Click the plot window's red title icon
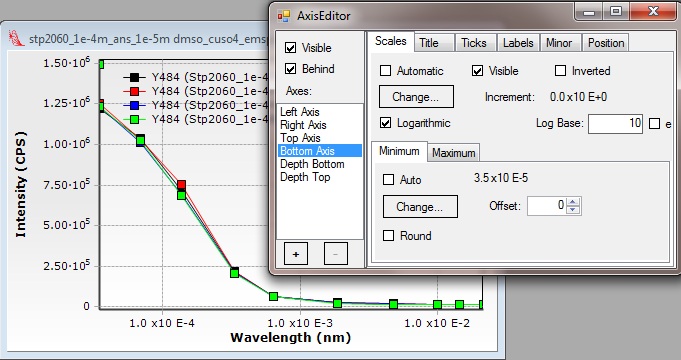 16,39
